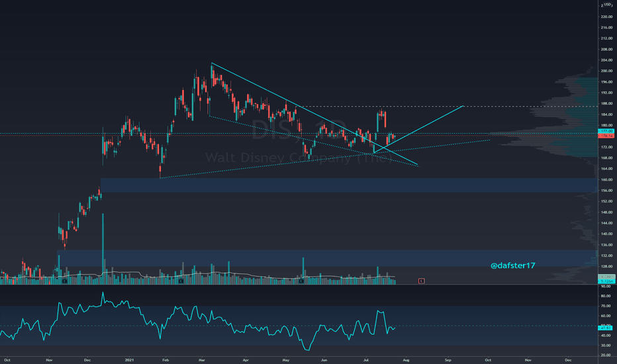The width and height of the screenshot is (617, 364).
Task: Click the red upcoming earnings marker in August
Action: [x=422, y=281]
